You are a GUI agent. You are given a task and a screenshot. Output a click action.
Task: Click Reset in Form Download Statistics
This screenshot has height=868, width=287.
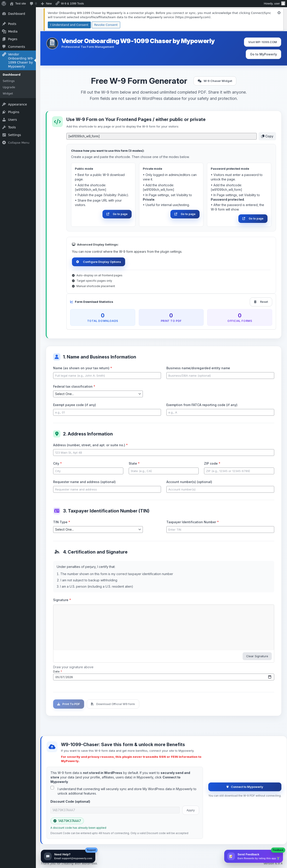pyautogui.click(x=261, y=302)
